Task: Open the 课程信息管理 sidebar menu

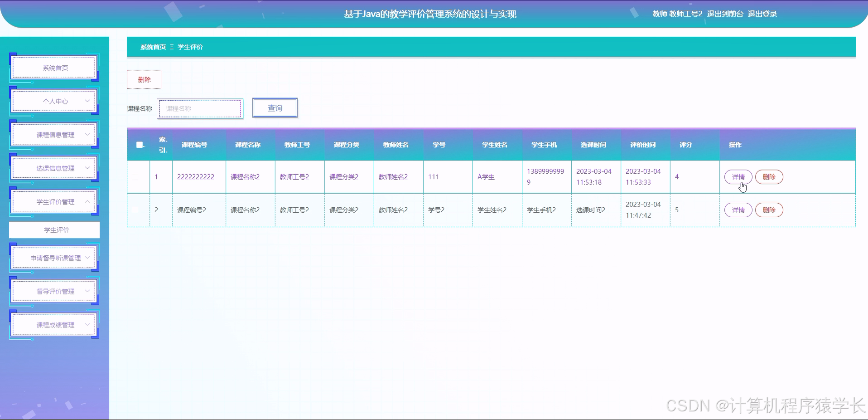Action: point(54,135)
